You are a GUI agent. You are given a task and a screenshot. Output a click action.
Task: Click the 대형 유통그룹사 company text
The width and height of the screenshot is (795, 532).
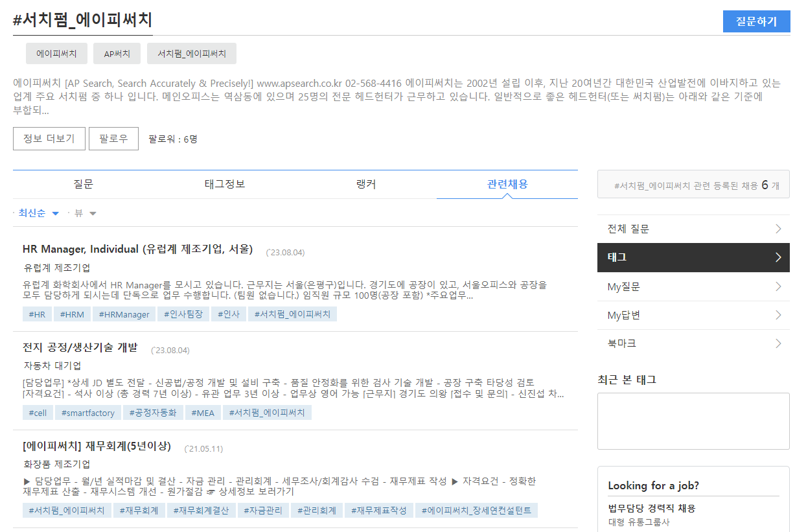pyautogui.click(x=639, y=522)
